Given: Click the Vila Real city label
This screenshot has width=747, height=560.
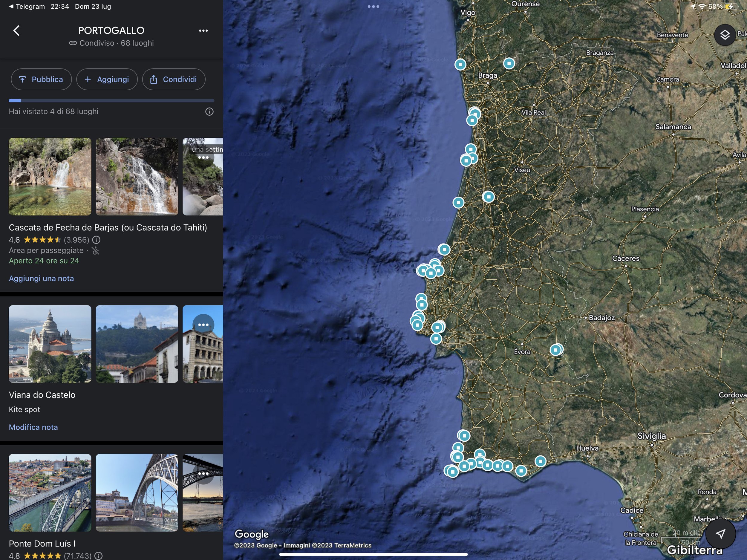Looking at the screenshot, I should [x=534, y=112].
